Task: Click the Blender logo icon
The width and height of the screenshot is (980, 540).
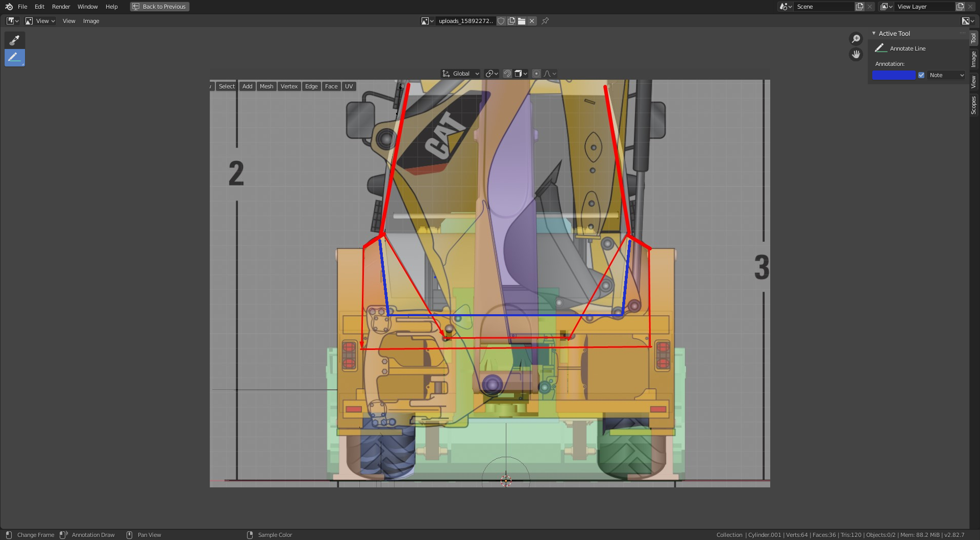Action: pos(9,7)
